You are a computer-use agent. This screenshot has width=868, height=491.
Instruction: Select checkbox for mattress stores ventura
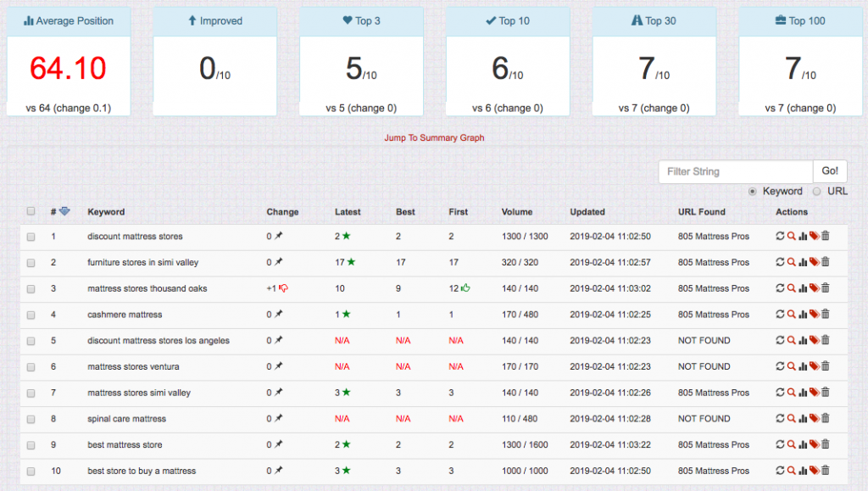coord(31,366)
